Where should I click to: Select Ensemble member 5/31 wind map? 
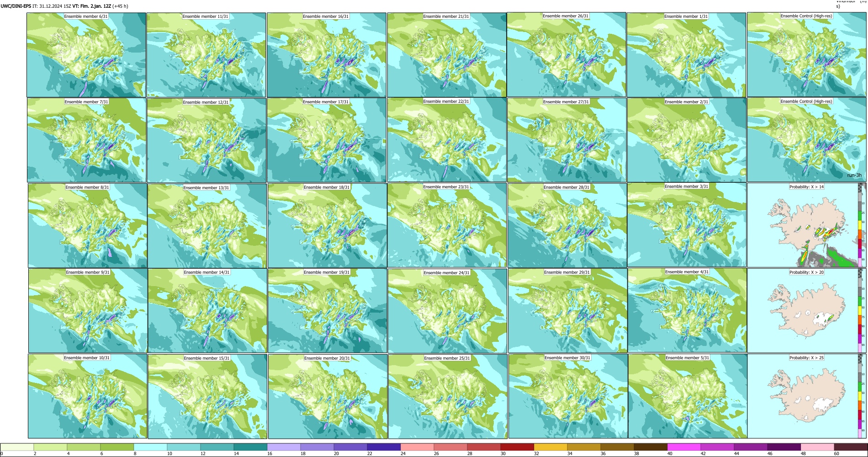pyautogui.click(x=688, y=396)
